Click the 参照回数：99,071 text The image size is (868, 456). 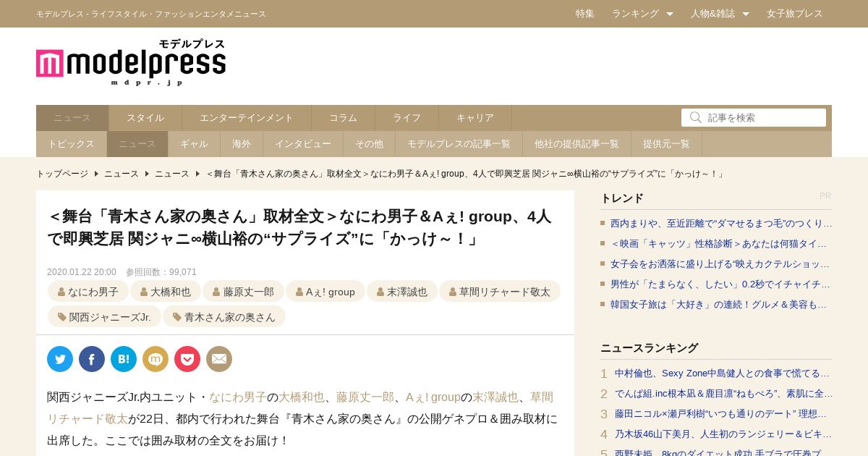(161, 272)
